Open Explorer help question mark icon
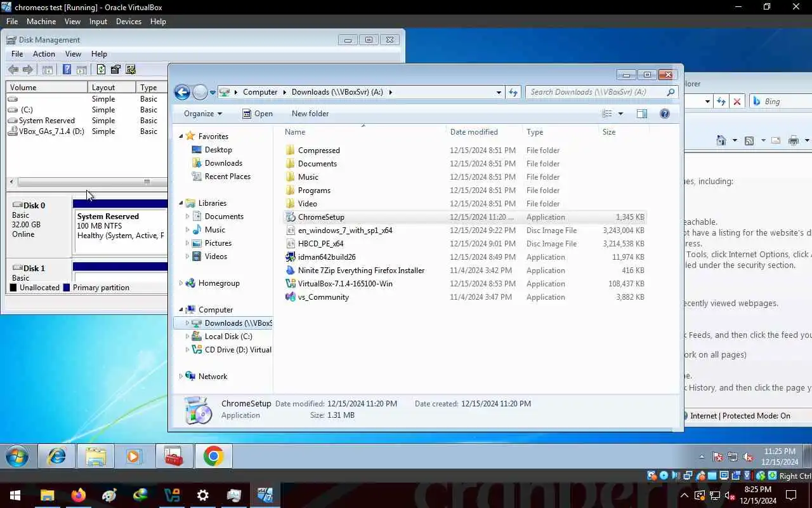Image resolution: width=812 pixels, height=508 pixels. pyautogui.click(x=665, y=114)
